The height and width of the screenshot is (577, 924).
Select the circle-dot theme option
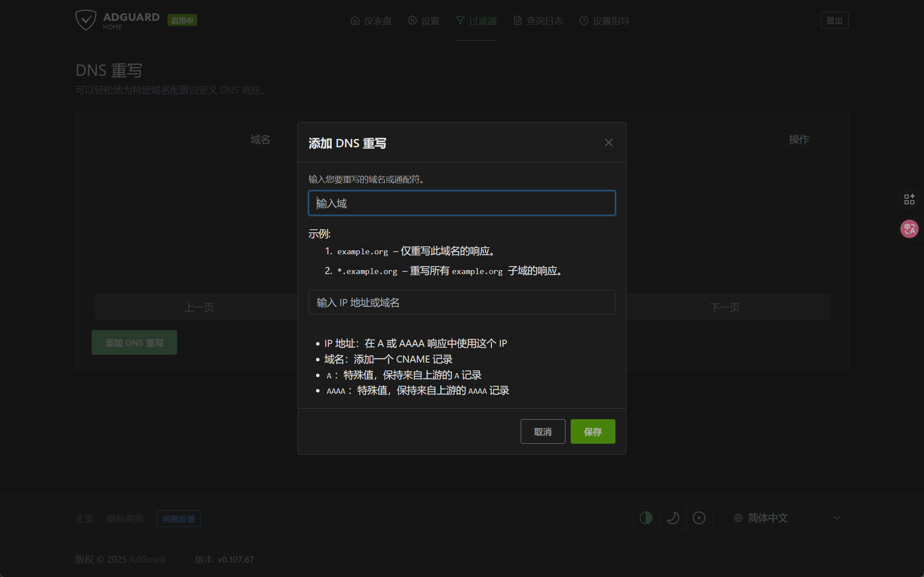pyautogui.click(x=699, y=518)
